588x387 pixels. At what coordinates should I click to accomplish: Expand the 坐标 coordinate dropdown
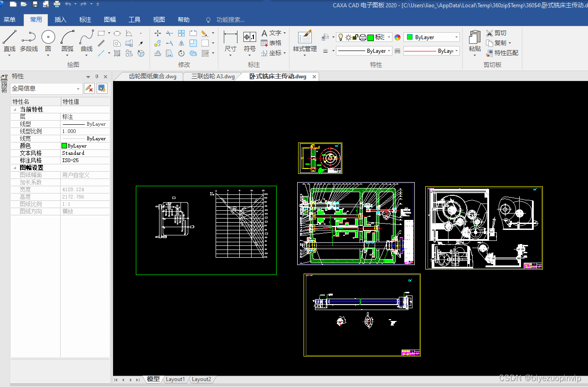285,53
